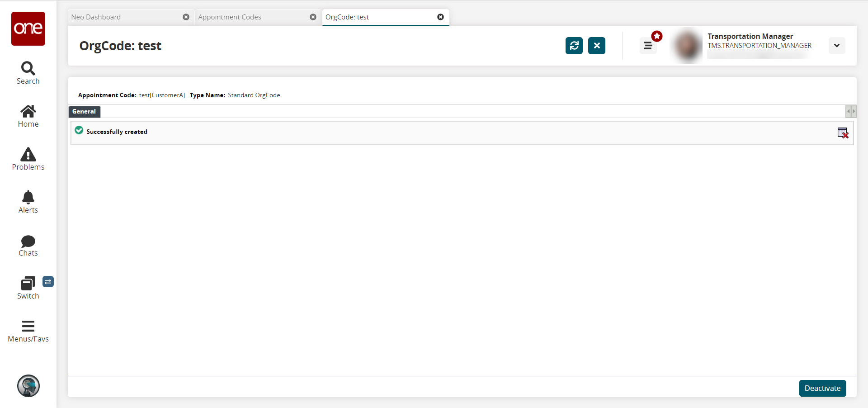Open the Search tool in sidebar
The image size is (868, 408).
(28, 73)
